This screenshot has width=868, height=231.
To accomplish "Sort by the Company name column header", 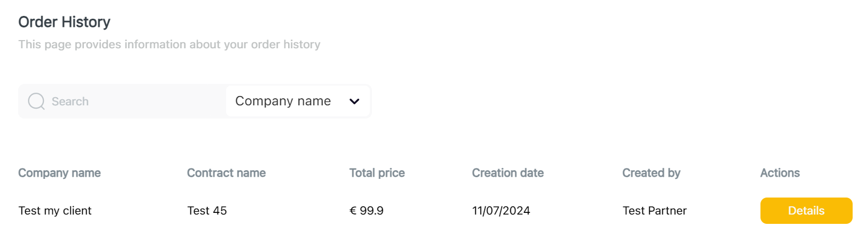I will [x=59, y=173].
